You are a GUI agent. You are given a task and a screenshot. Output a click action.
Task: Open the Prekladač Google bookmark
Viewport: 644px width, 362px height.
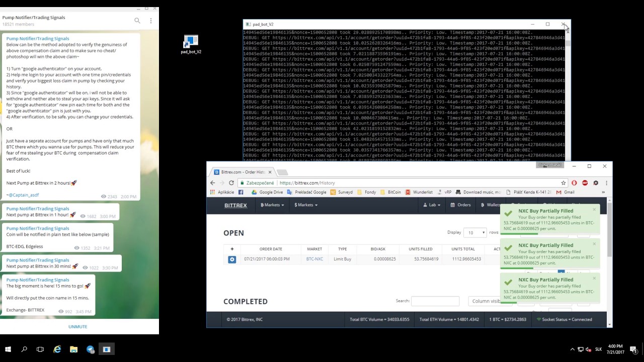coord(307,192)
